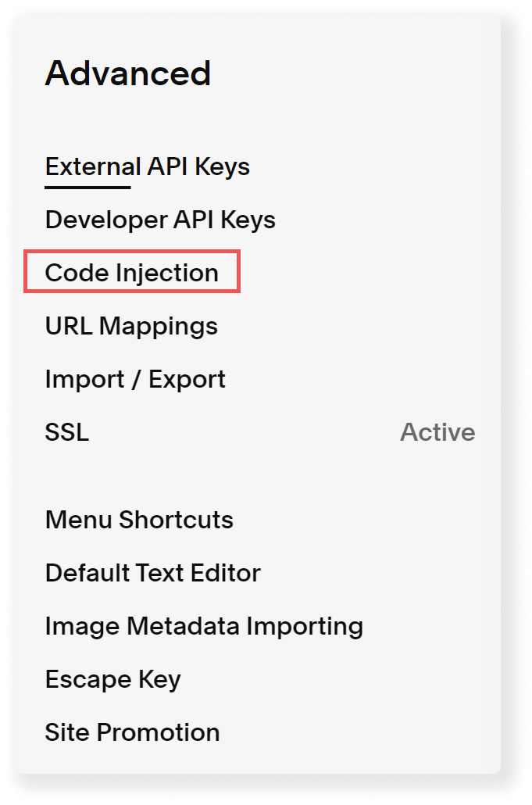This screenshot has height=805, width=532.
Task: Open Menu Shortcuts settings
Action: pos(139,520)
